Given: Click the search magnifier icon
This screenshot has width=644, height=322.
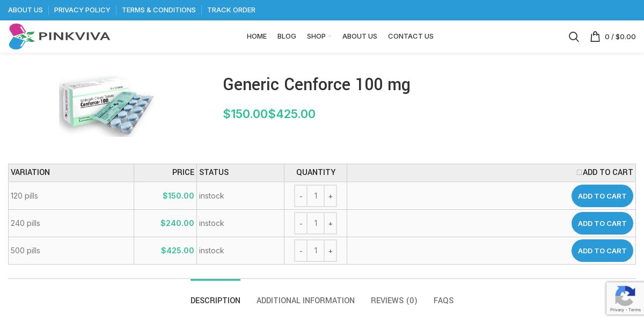Looking at the screenshot, I should click(574, 36).
